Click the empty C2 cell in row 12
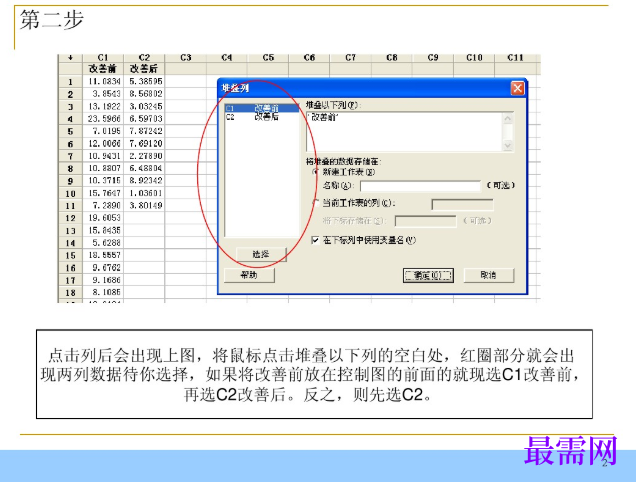636x482 pixels. [144, 218]
